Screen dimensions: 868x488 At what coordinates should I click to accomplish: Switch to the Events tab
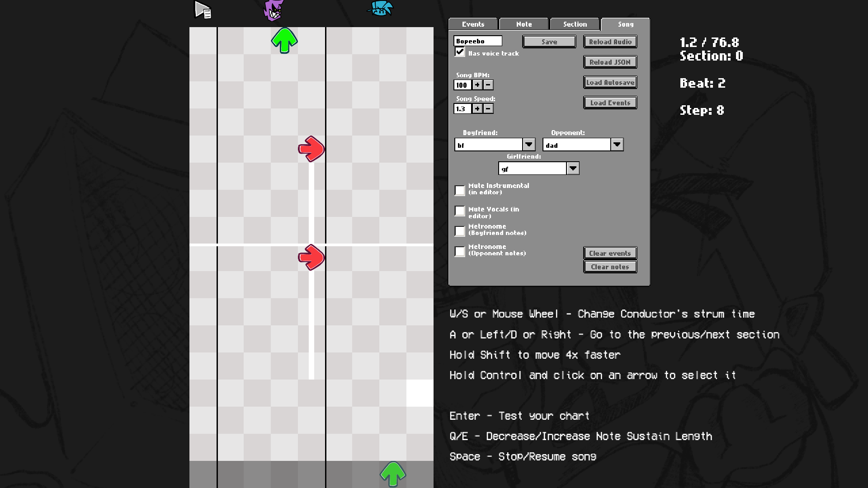(x=473, y=24)
